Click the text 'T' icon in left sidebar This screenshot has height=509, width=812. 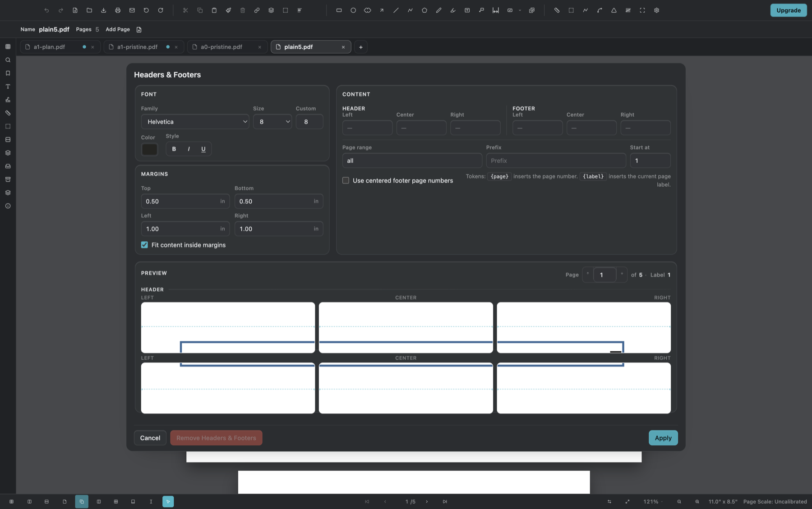click(8, 87)
